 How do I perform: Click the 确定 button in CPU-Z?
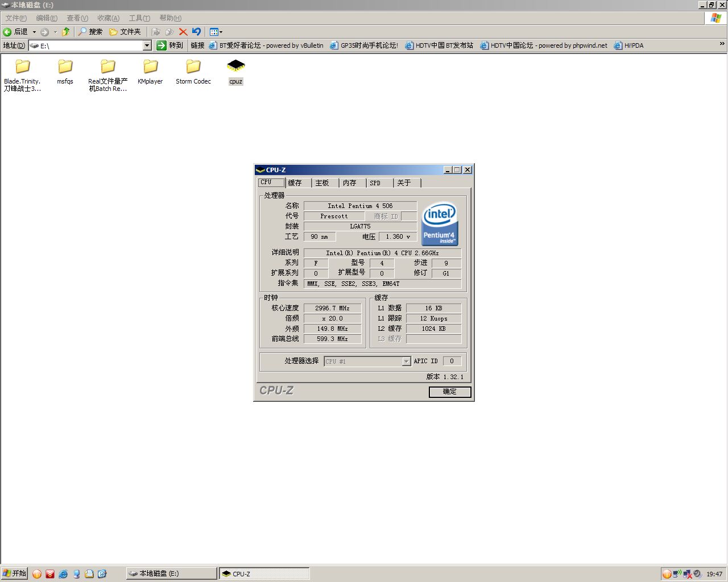click(450, 392)
